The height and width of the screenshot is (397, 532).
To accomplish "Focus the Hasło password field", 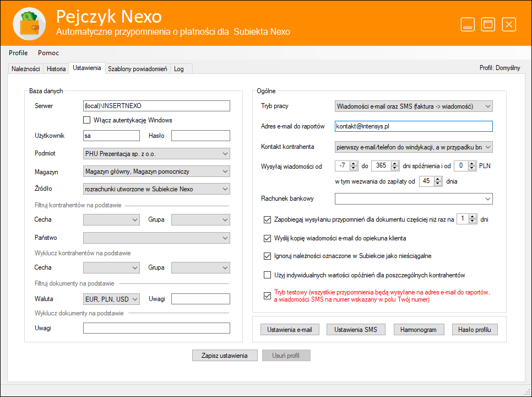I will [200, 136].
